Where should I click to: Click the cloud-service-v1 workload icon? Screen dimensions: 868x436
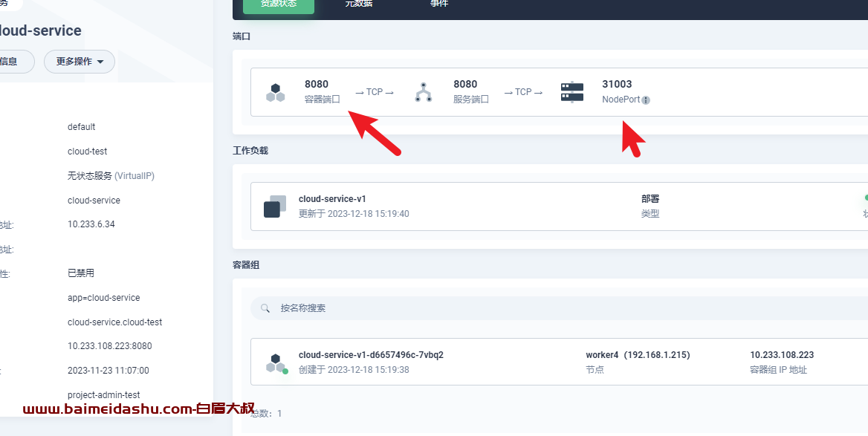275,206
